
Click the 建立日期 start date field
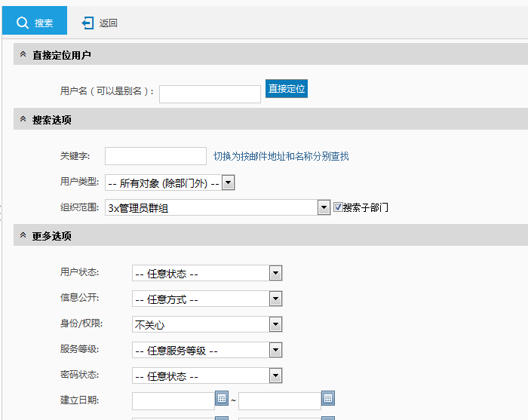point(173,400)
